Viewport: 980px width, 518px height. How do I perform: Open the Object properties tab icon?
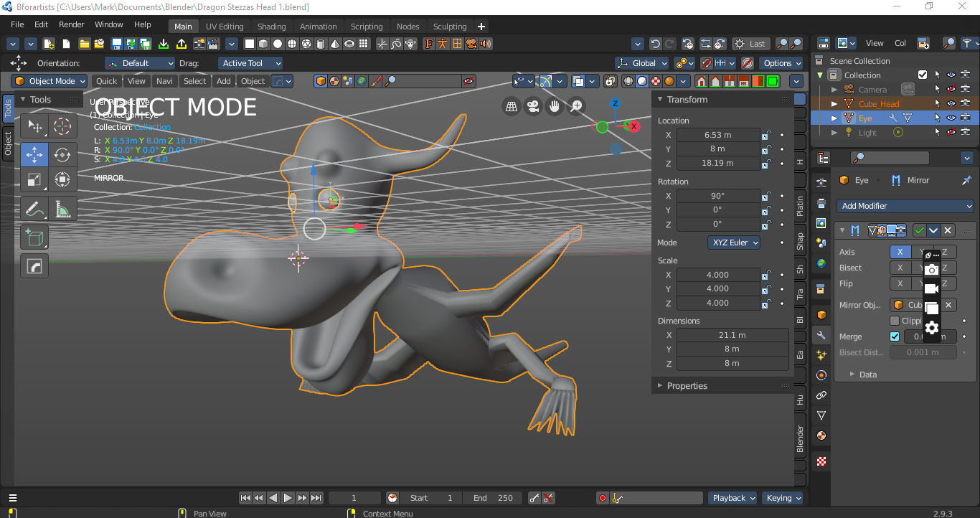[x=821, y=314]
